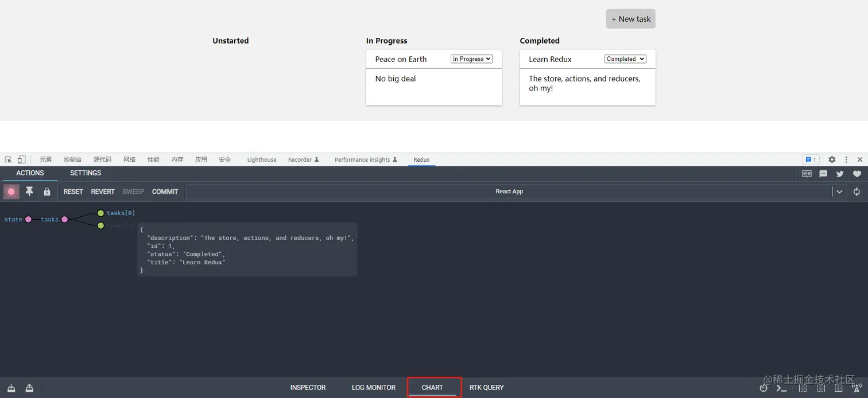
Task: Toggle the red record/pause recording button
Action: click(11, 192)
